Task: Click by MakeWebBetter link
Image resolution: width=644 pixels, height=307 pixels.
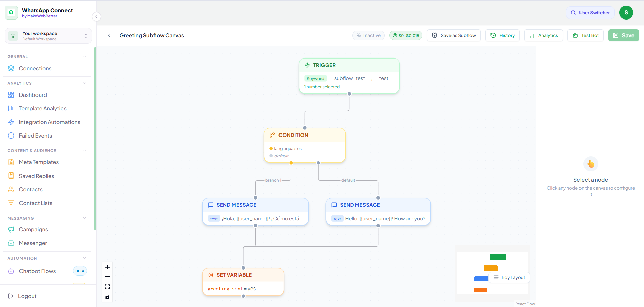Action: pos(40,16)
